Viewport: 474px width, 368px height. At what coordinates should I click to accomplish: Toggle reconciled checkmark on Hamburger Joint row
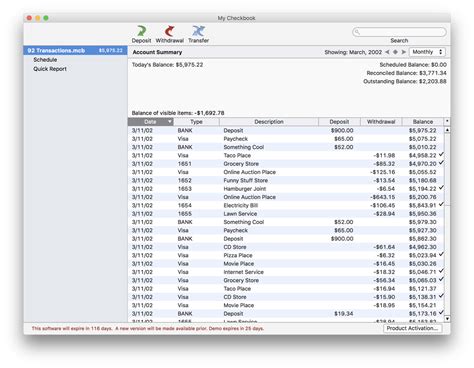(x=441, y=188)
